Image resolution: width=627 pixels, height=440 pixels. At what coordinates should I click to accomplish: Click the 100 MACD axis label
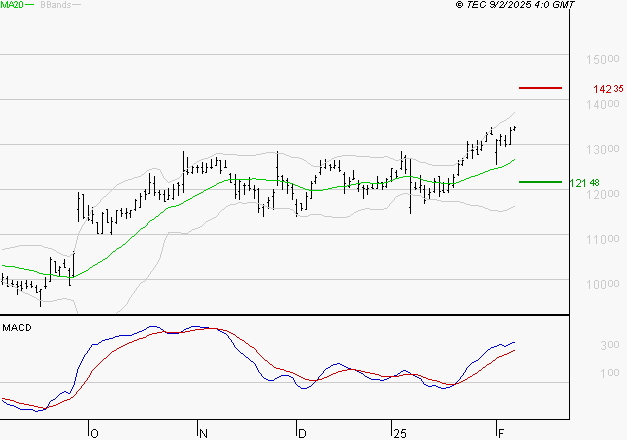coord(610,373)
